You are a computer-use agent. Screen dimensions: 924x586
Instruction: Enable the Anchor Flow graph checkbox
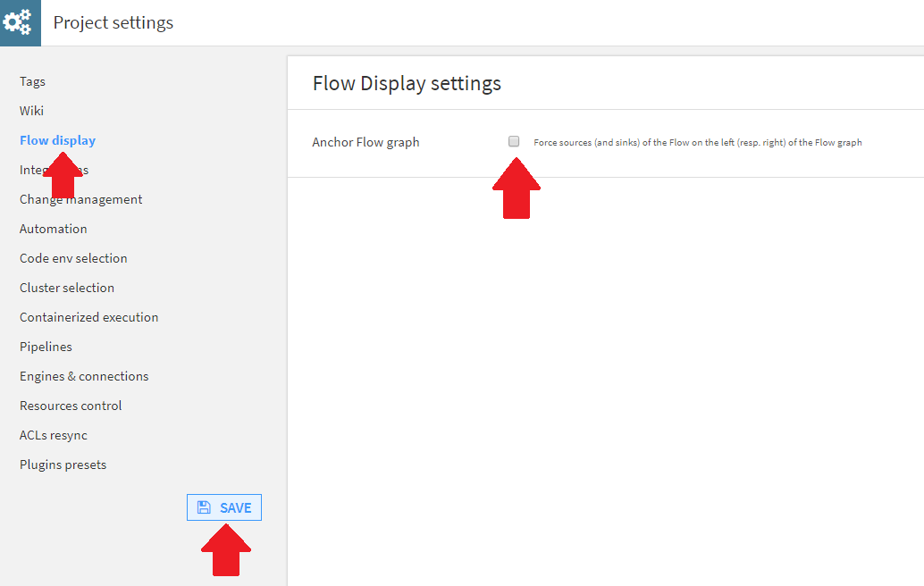pos(514,141)
